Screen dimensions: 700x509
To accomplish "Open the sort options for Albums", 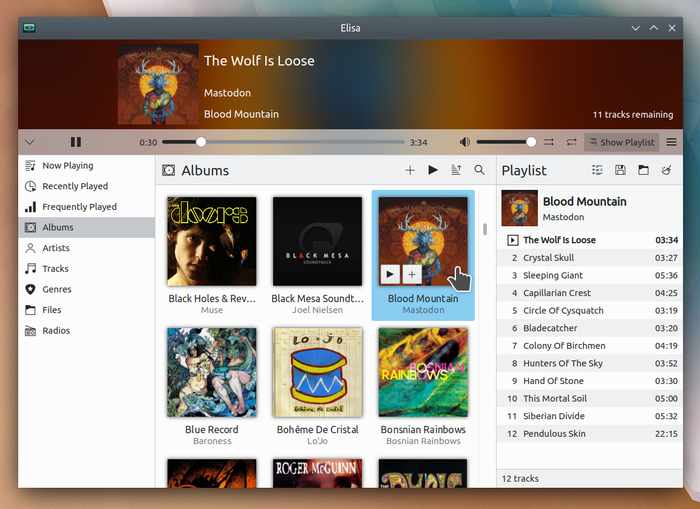I will click(x=456, y=170).
